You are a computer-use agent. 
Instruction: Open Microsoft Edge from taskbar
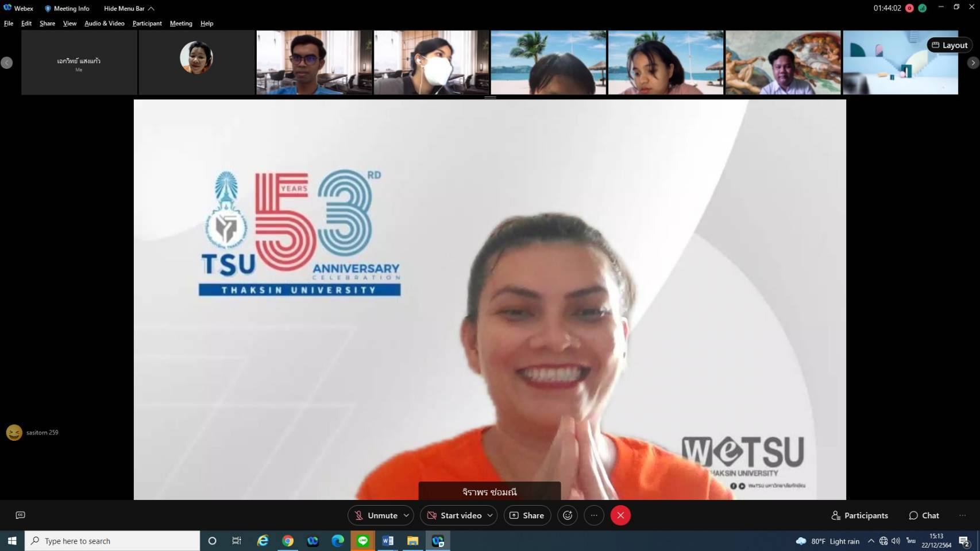[x=338, y=541]
